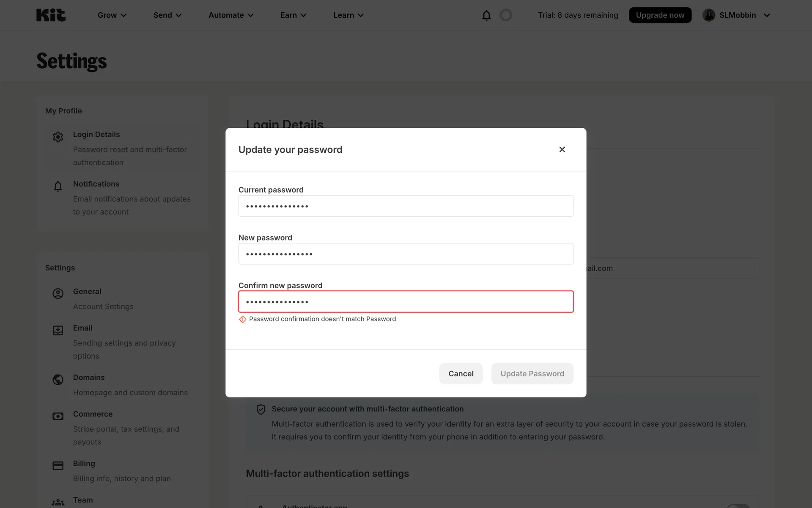
Task: Open the Earn dropdown
Action: pos(293,15)
